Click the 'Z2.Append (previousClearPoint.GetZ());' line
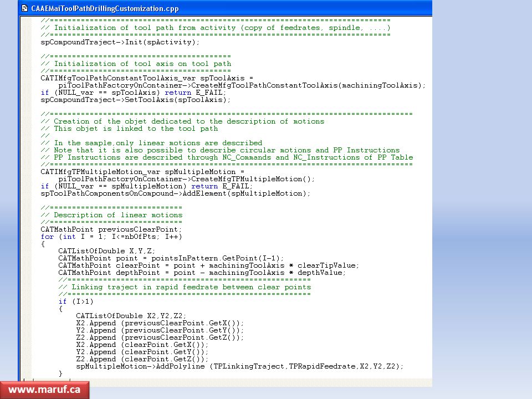This screenshot has height=399, width=532. point(160,337)
